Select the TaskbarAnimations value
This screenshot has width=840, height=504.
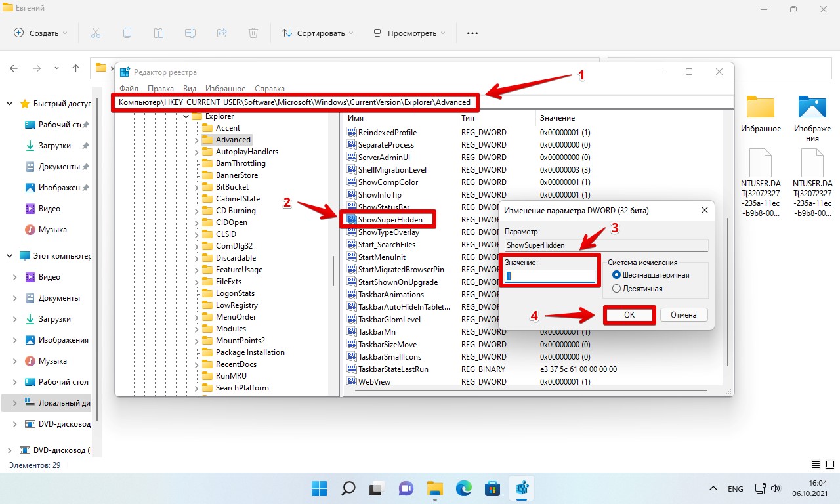coord(391,294)
